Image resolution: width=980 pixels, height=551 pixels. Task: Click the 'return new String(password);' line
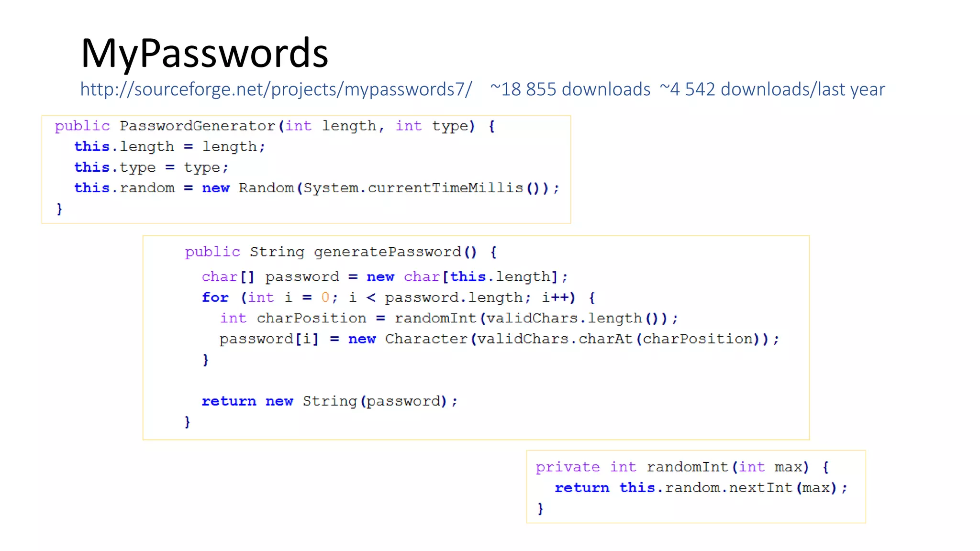(x=330, y=401)
